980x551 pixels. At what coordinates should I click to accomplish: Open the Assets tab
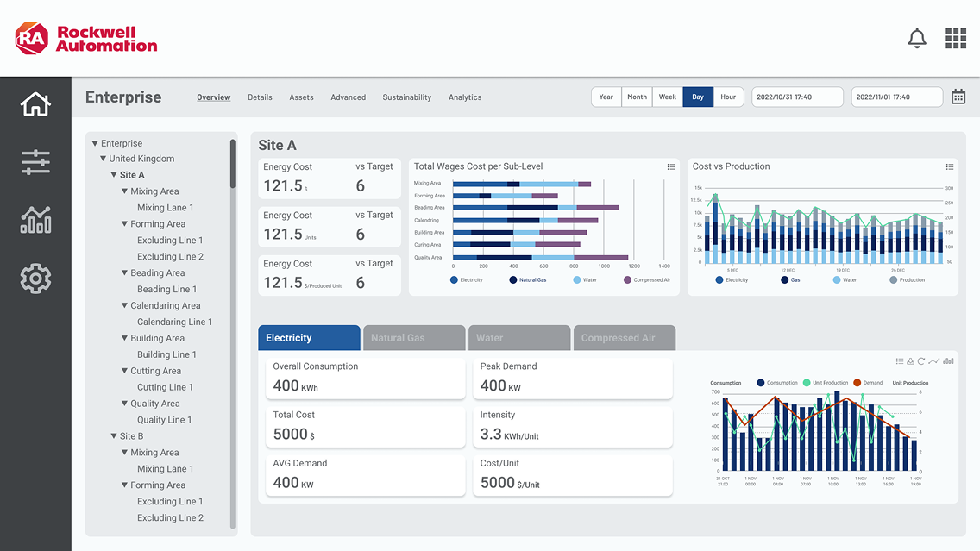pyautogui.click(x=301, y=97)
